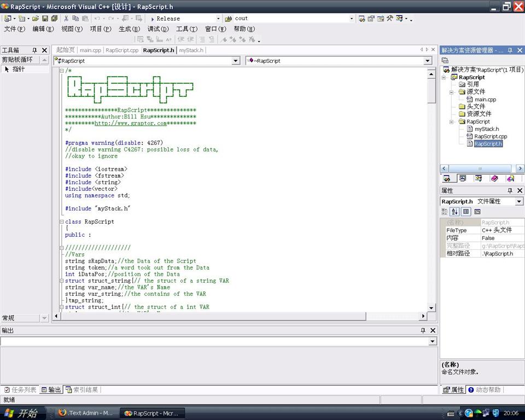Click the Add New Item toolbar icon

pos(22,19)
